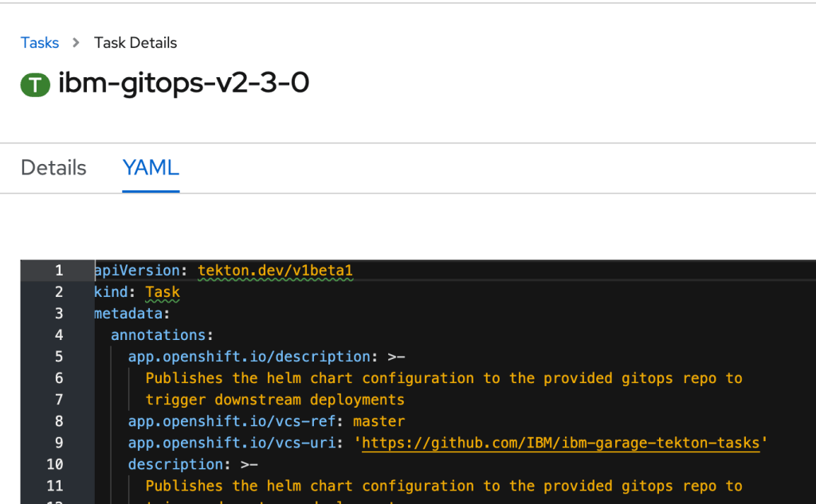Click the annotations key on line 4
Viewport: 816px width, 504px height.
[159, 335]
